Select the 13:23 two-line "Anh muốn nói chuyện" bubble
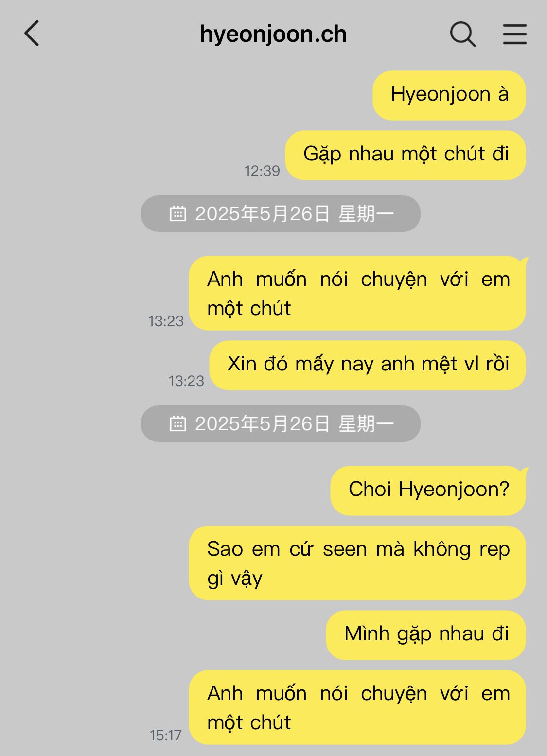This screenshot has height=756, width=547. tap(357, 293)
